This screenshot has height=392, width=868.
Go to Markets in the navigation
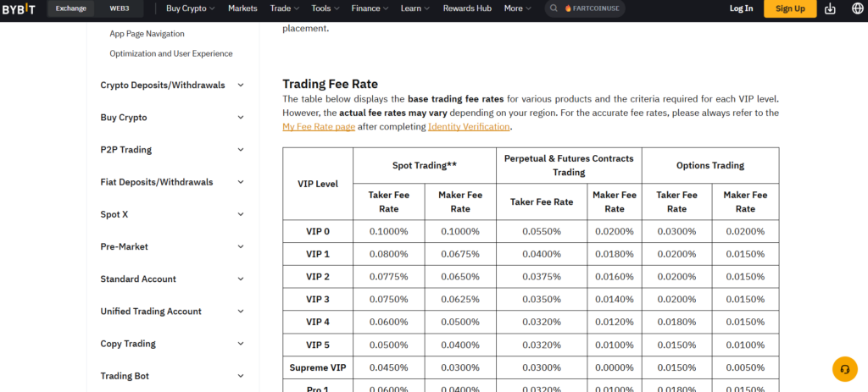242,8
